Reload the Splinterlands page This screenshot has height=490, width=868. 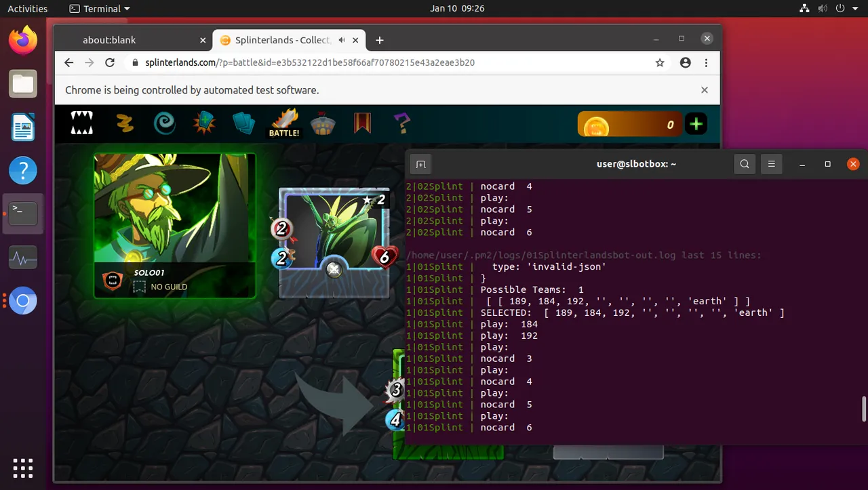110,62
